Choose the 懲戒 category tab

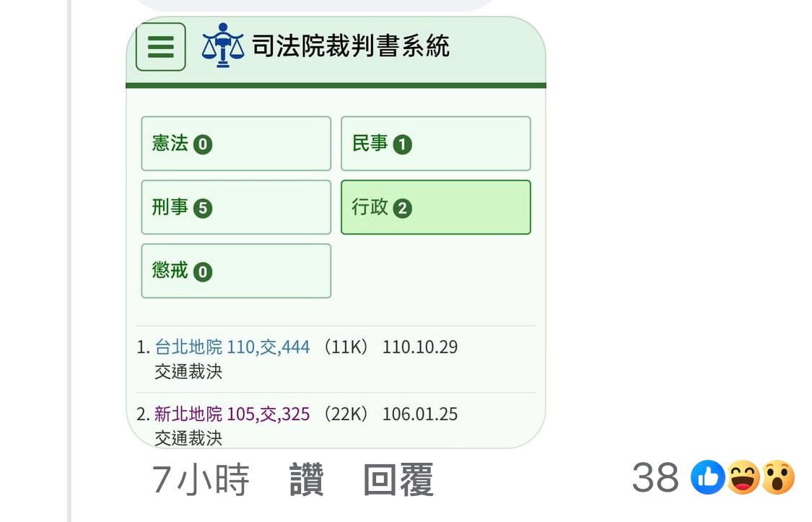pyautogui.click(x=235, y=271)
